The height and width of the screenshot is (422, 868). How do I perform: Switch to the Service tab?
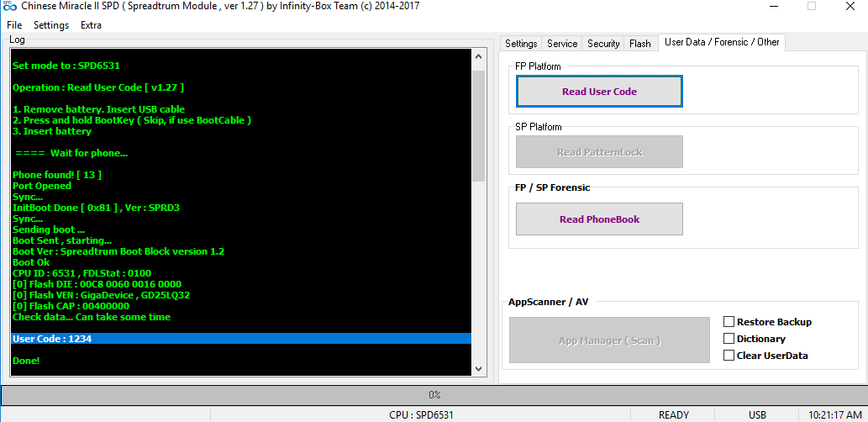tap(562, 43)
